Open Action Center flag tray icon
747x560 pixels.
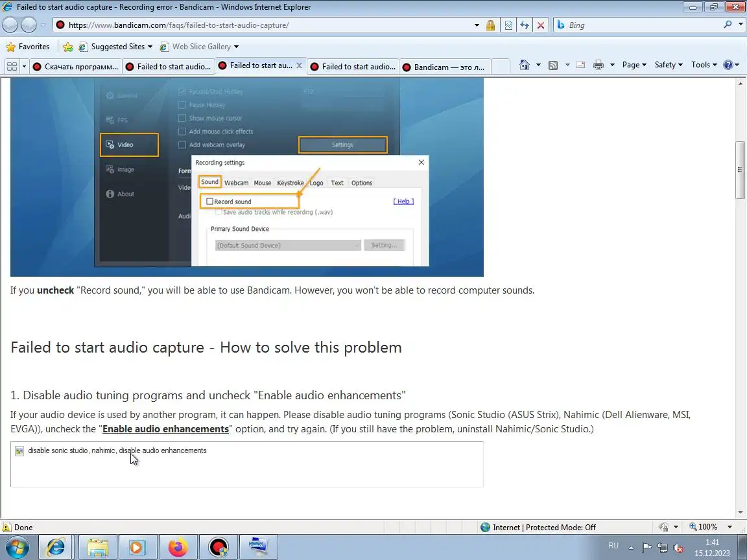click(x=646, y=548)
